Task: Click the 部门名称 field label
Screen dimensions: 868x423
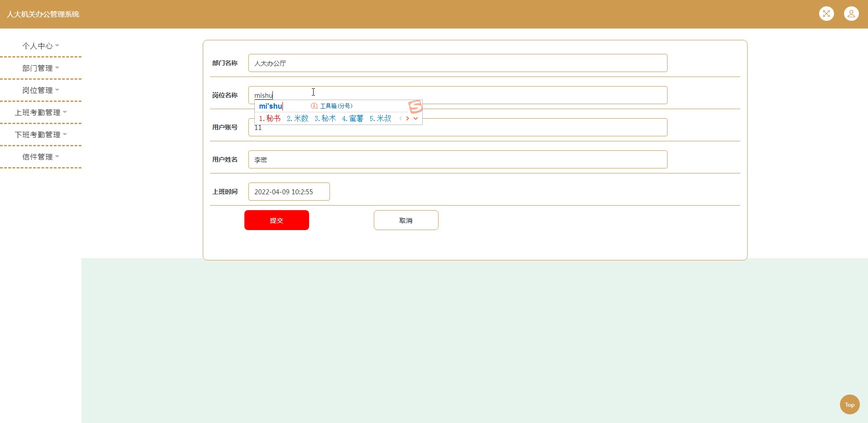Action: tap(225, 63)
